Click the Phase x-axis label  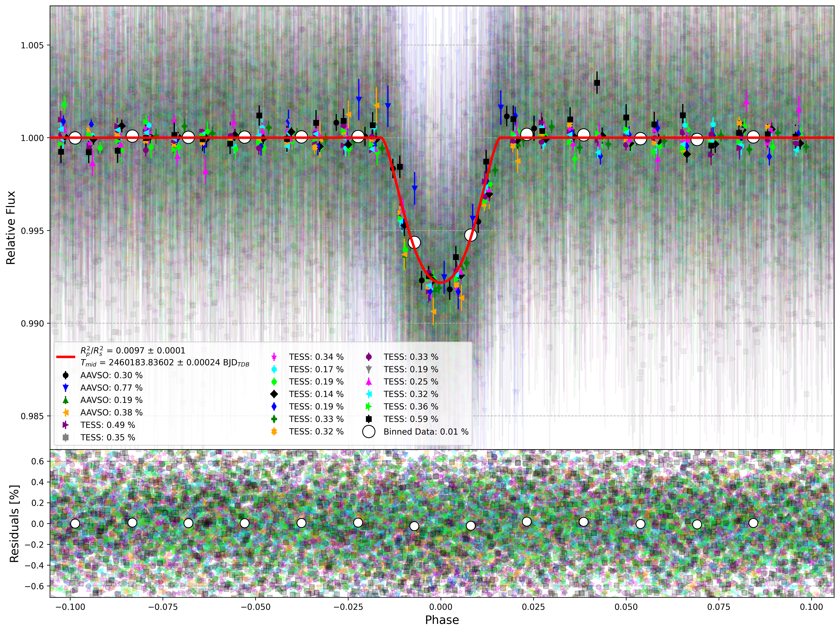(442, 620)
